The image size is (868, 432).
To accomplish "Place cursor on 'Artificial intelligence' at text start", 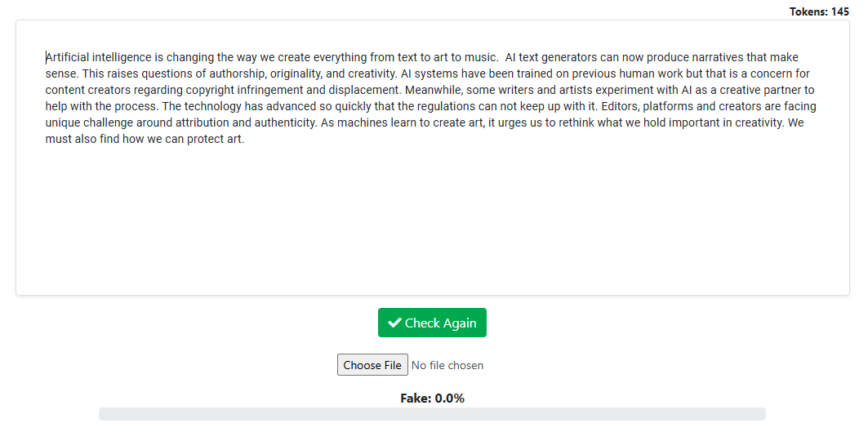I will click(x=47, y=57).
